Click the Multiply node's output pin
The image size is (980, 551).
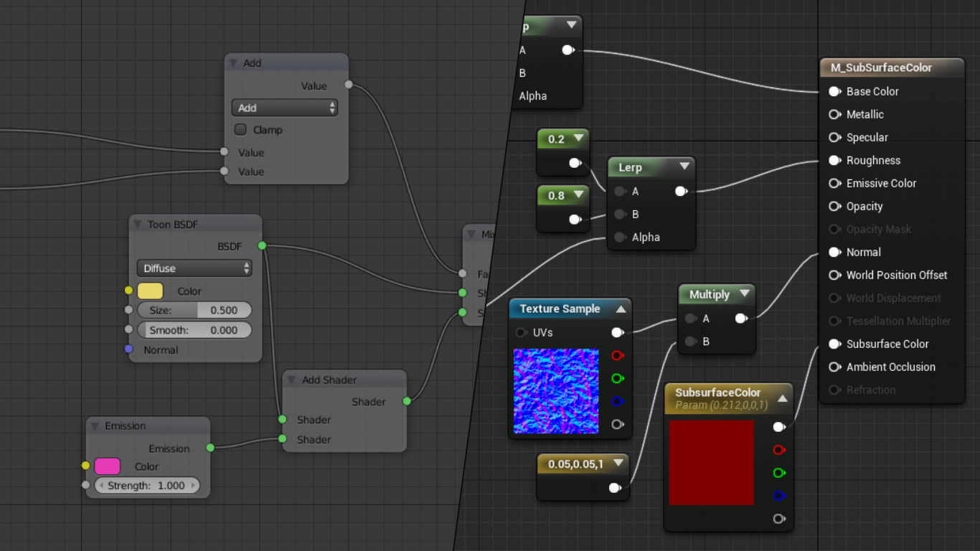(741, 318)
